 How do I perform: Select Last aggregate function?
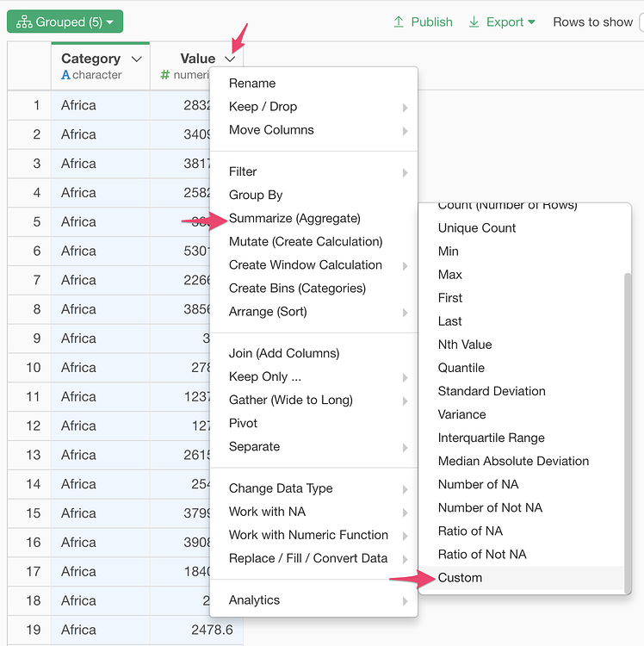click(521, 321)
